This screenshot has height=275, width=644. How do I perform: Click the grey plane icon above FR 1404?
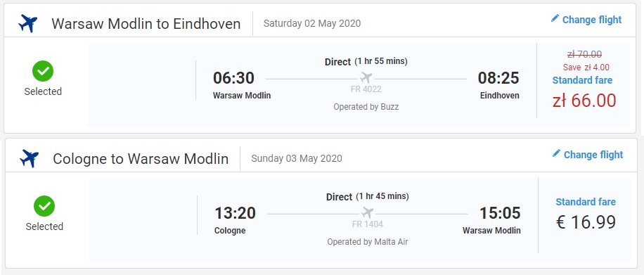point(368,213)
